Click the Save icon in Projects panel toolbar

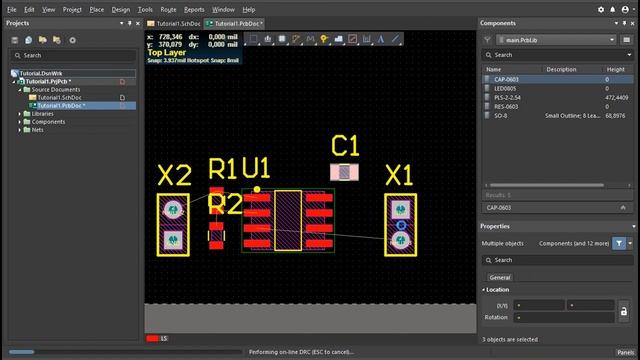[15, 40]
